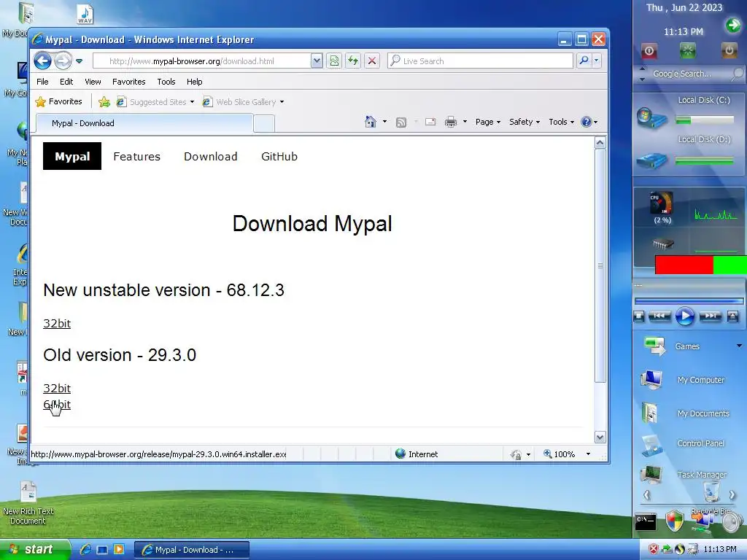Refresh the page with the green arrows icon
This screenshot has height=560, width=747.
352,61
